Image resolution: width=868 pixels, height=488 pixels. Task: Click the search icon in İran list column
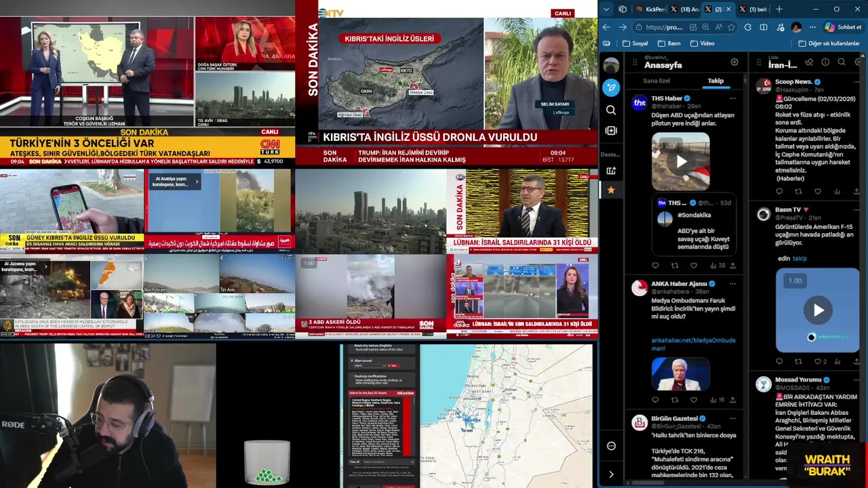(x=842, y=62)
